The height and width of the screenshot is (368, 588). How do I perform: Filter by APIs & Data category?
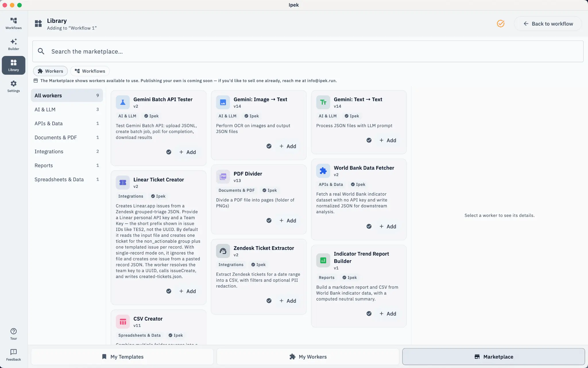[67, 123]
